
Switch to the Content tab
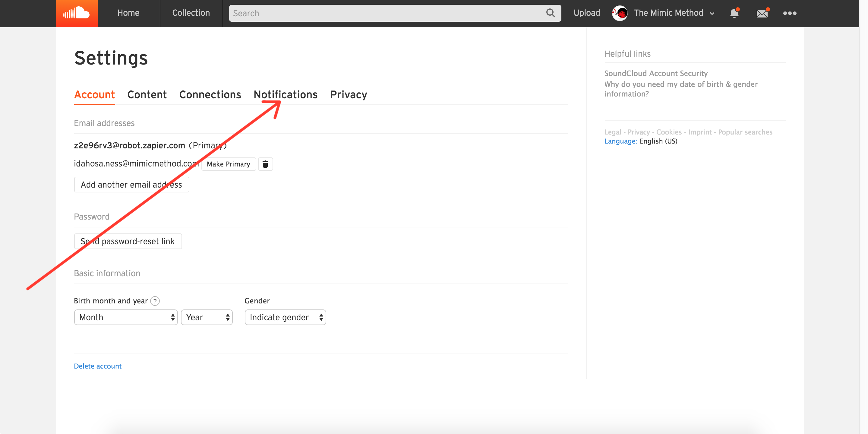(x=147, y=95)
